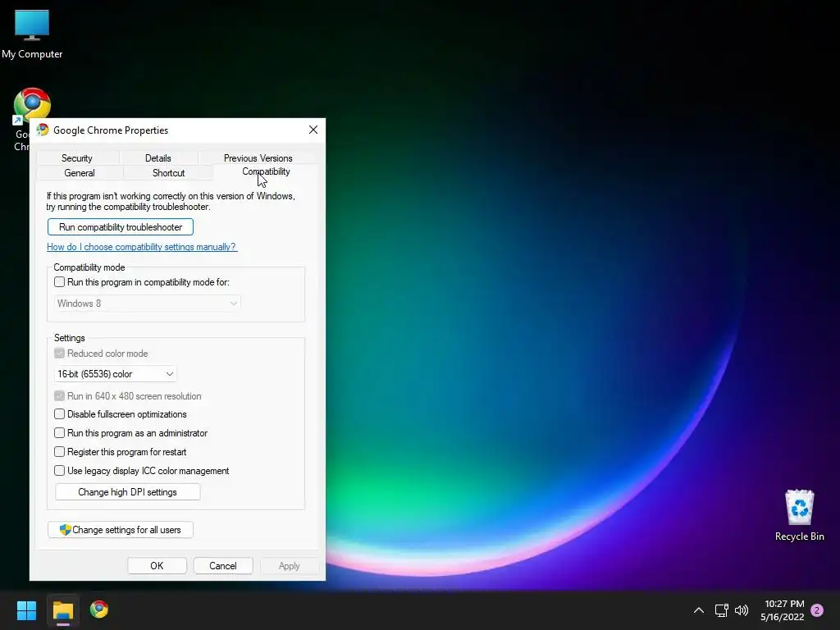The height and width of the screenshot is (630, 840).
Task: Switch to the Shortcut tab
Action: (168, 173)
